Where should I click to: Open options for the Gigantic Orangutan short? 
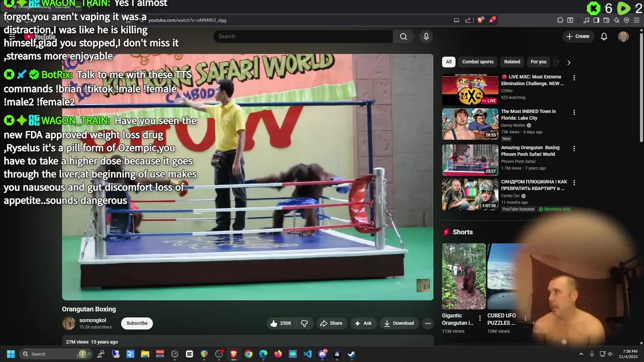pyautogui.click(x=479, y=318)
